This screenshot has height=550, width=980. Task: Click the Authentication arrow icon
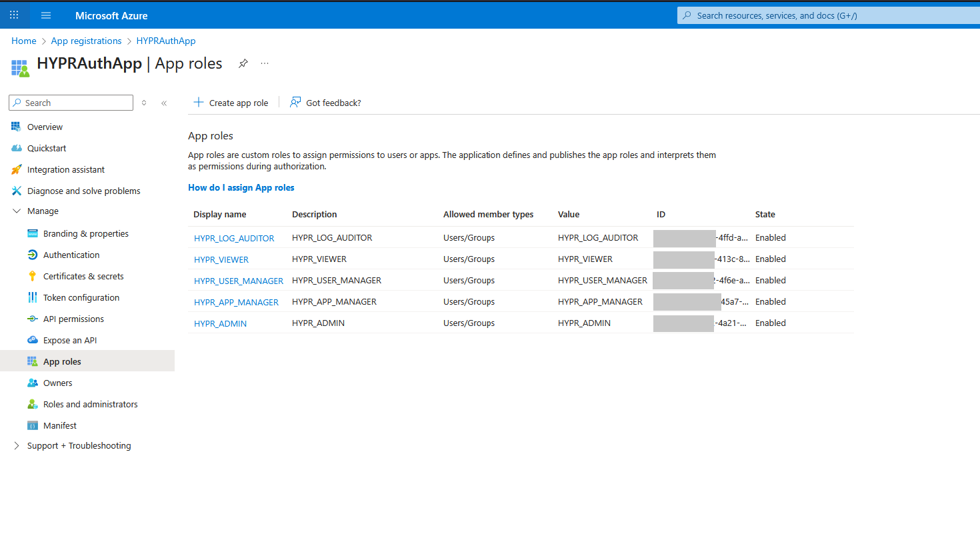(x=32, y=255)
